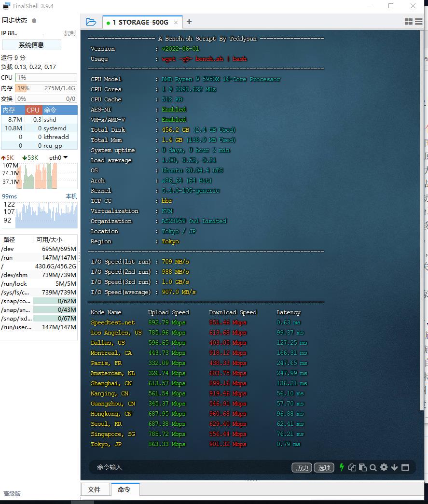Sort processes by CPU column

click(x=33, y=110)
